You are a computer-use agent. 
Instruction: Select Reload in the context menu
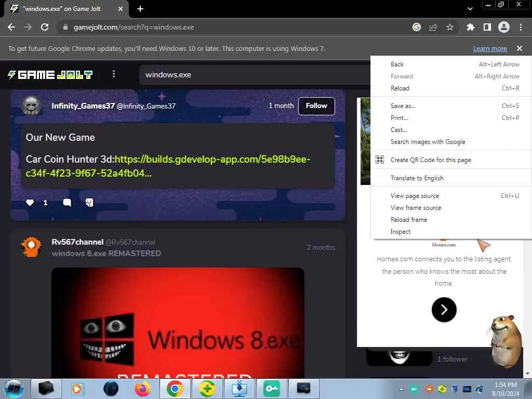pyautogui.click(x=451, y=88)
